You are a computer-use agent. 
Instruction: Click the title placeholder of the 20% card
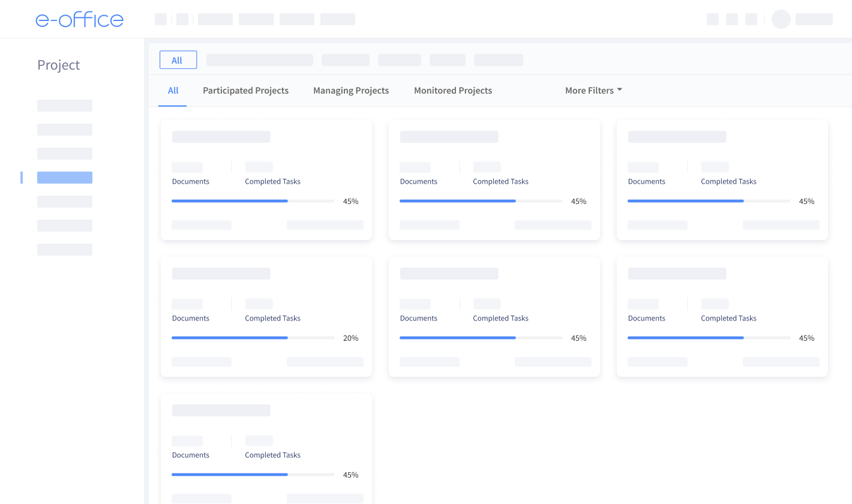coord(221,274)
